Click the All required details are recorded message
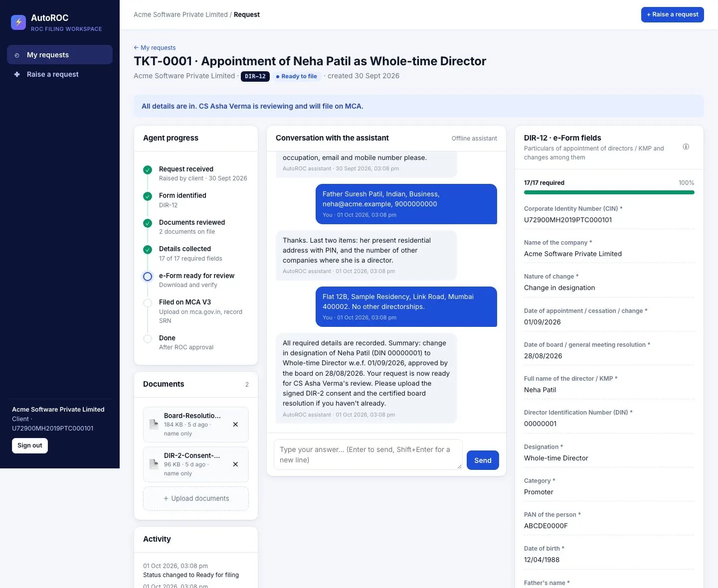Screen dimensions: 718x588 [x=366, y=378]
